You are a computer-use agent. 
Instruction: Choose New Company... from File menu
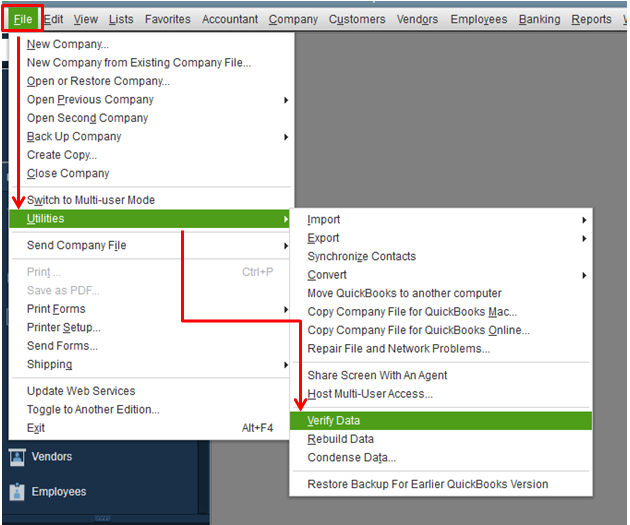pos(150,44)
